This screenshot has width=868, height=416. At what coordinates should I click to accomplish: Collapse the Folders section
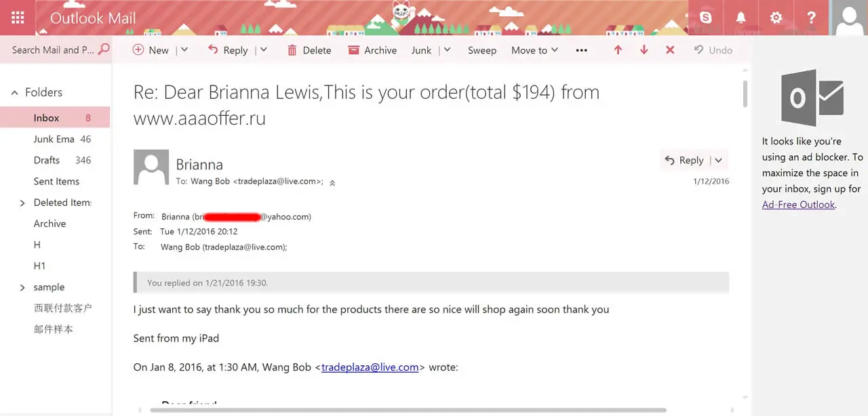click(14, 93)
